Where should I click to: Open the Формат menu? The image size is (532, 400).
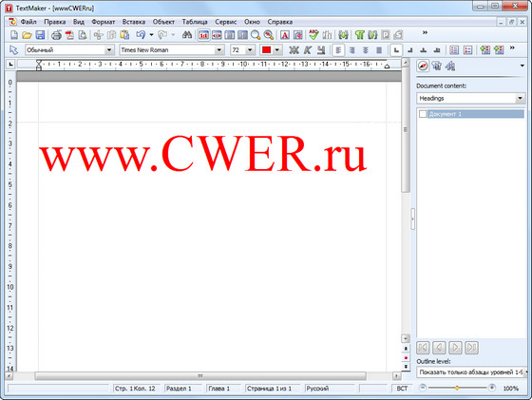point(104,22)
